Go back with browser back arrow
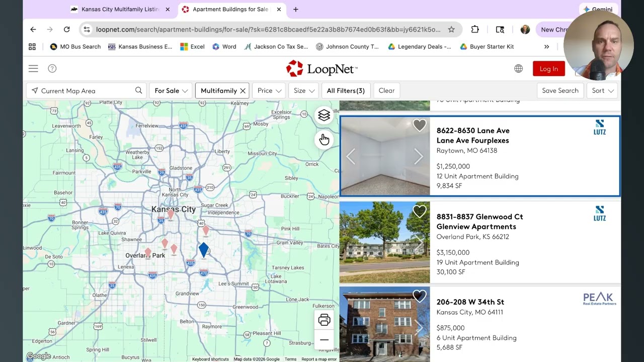The height and width of the screenshot is (362, 644). (x=33, y=30)
